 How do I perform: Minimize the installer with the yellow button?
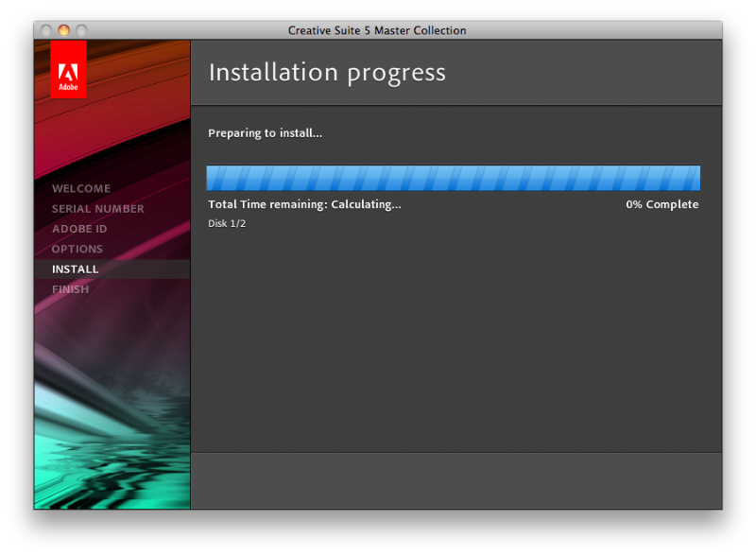[63, 30]
